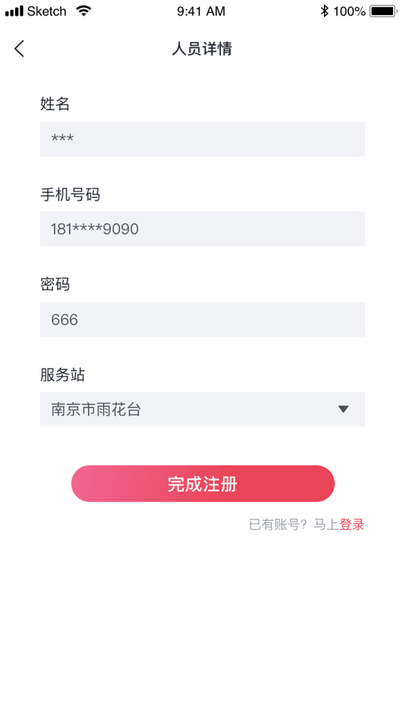
Task: Tap the Wi-Fi status icon
Action: pos(84,11)
